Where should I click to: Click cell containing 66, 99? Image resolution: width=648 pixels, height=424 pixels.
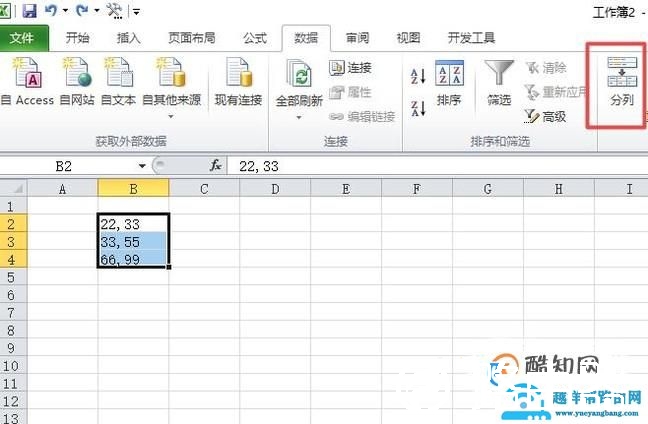133,259
